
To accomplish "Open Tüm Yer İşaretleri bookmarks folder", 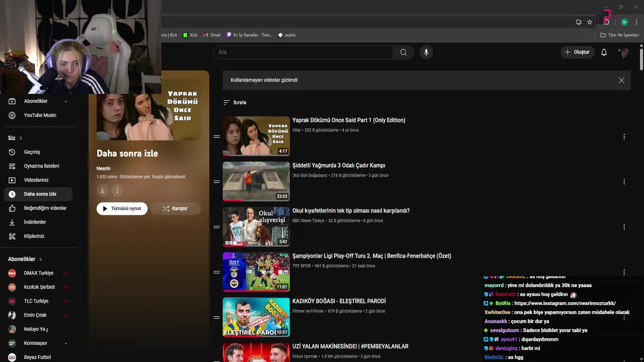I will coord(619,35).
